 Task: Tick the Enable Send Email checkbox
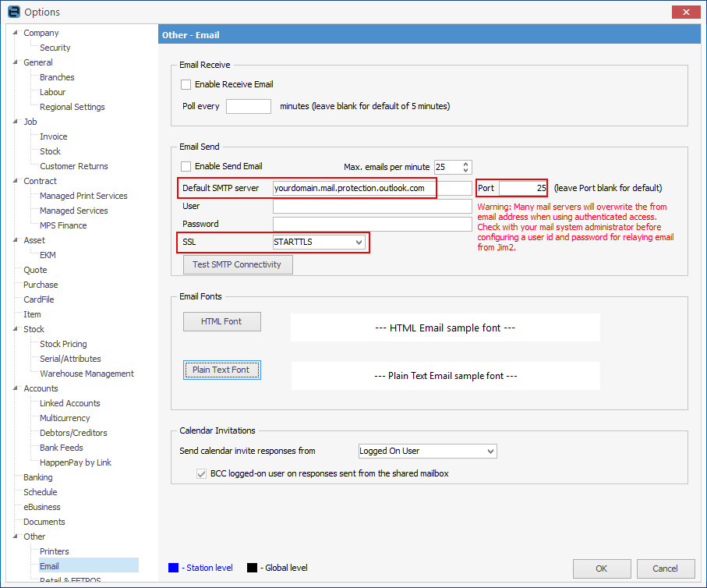186,167
